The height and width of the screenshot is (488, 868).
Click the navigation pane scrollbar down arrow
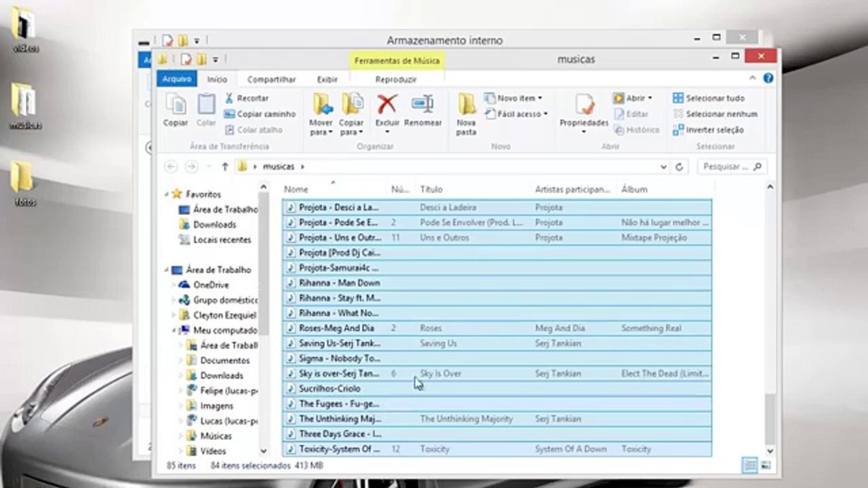coord(263,450)
